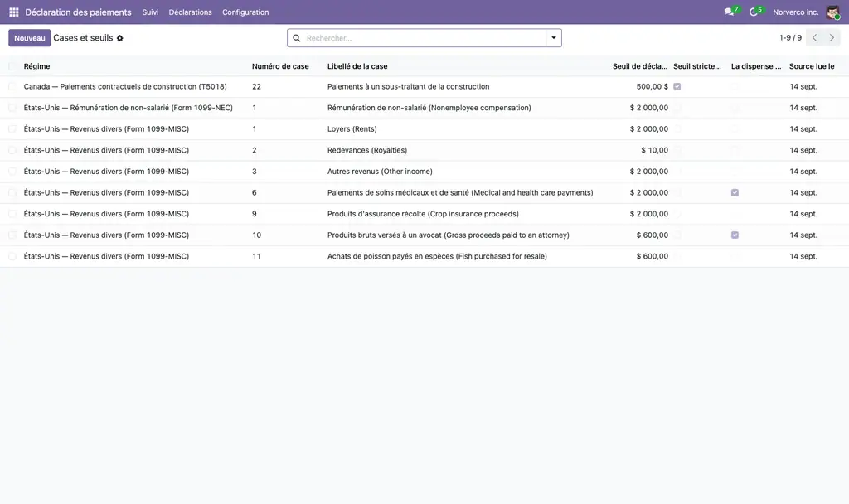Sort by the Régime column header
Image resolution: width=849 pixels, height=504 pixels.
36,66
